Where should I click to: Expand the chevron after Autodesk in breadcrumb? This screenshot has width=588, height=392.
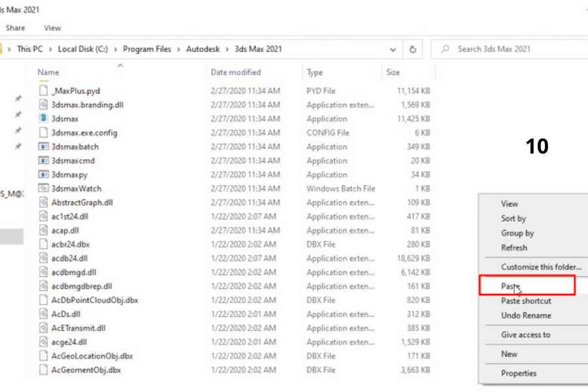[228, 49]
